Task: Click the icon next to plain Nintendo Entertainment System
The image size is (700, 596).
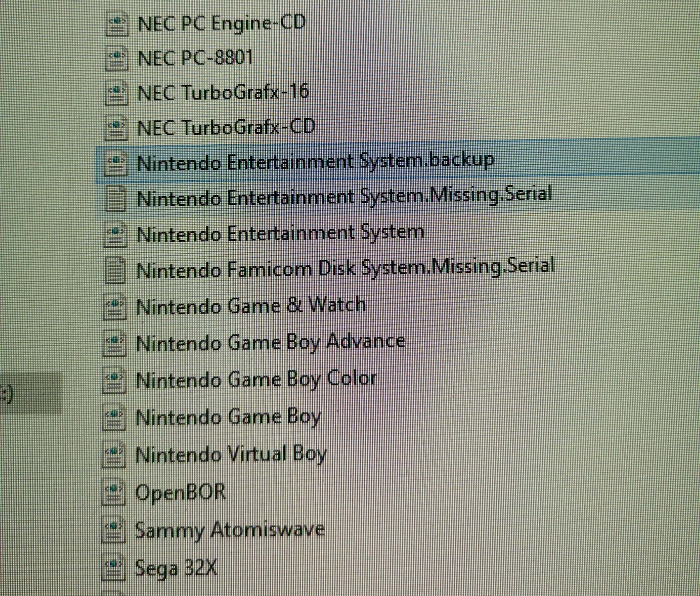Action: 115,235
